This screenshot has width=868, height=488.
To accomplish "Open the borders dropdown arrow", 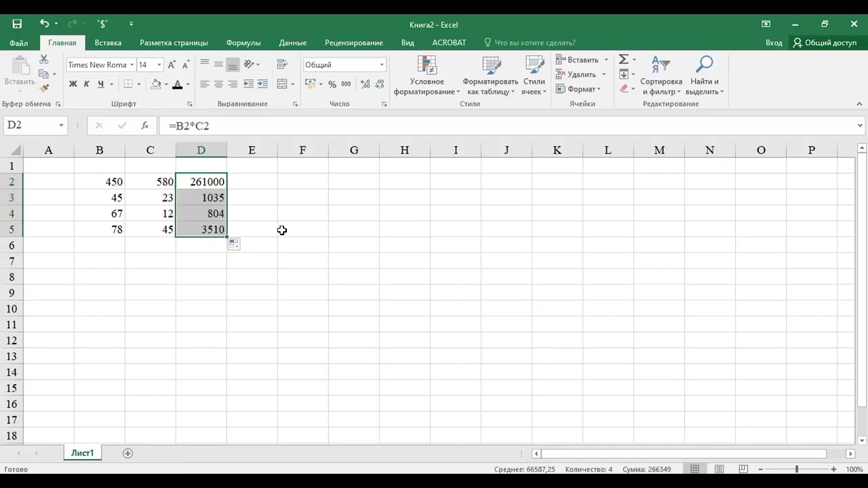I will 139,84.
